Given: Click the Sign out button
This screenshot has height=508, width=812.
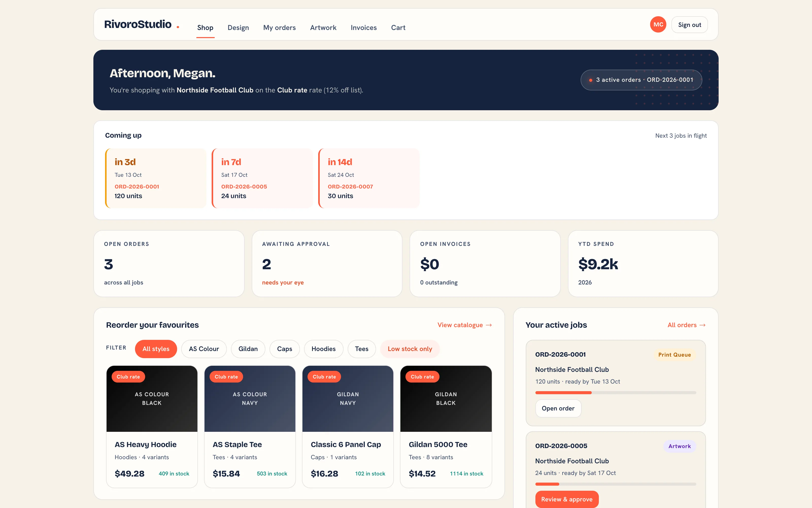Looking at the screenshot, I should point(689,25).
